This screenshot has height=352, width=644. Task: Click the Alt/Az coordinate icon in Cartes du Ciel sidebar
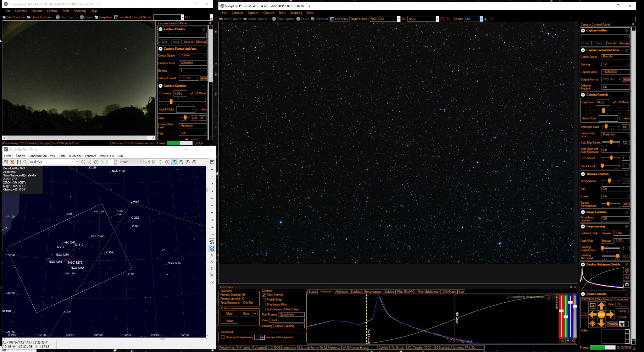click(212, 249)
